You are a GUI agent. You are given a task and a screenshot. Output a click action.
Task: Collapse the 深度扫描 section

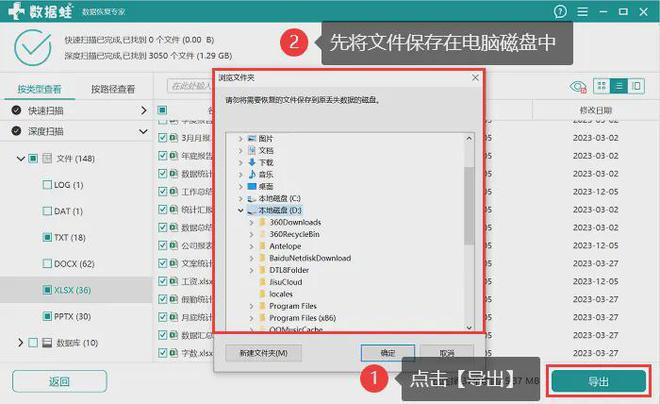point(144,131)
